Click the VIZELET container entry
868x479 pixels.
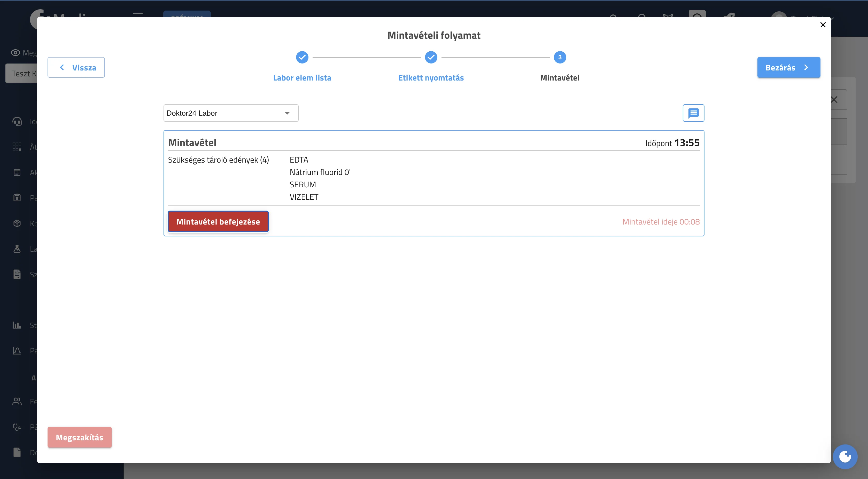point(304,197)
